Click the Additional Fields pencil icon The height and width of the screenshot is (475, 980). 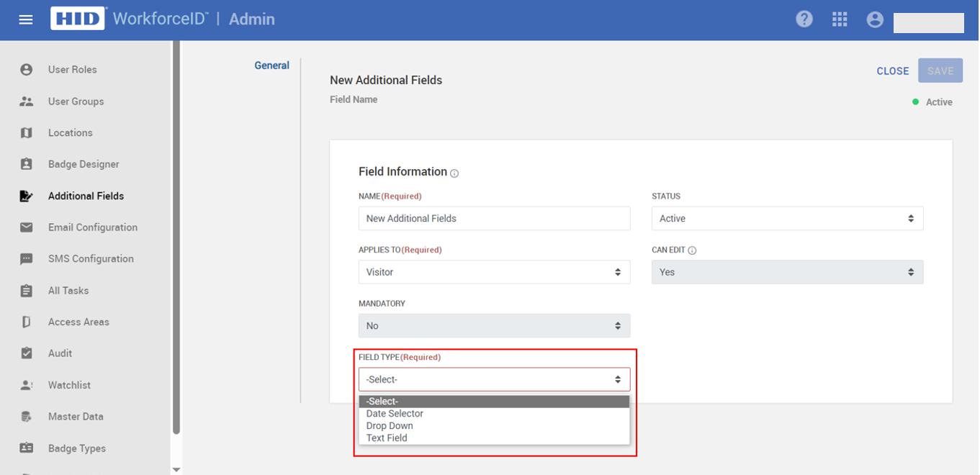[x=27, y=196]
